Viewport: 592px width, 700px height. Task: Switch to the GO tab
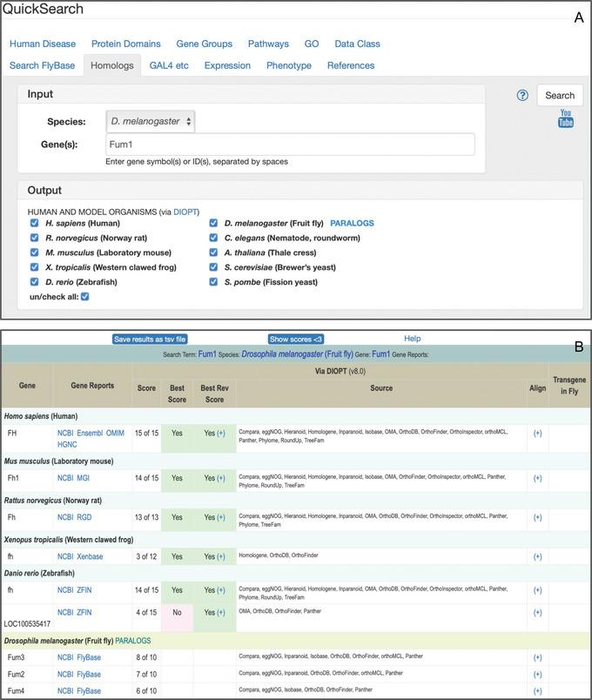tap(312, 44)
